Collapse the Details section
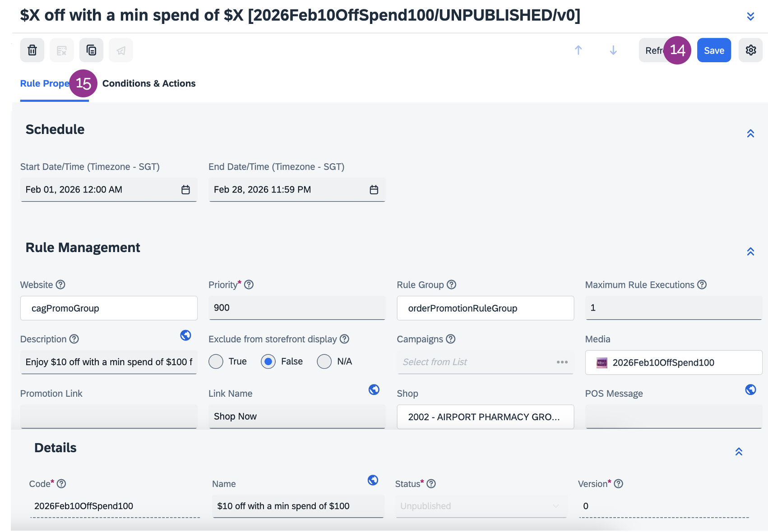Screen dimensions: 768x532 [739, 452]
